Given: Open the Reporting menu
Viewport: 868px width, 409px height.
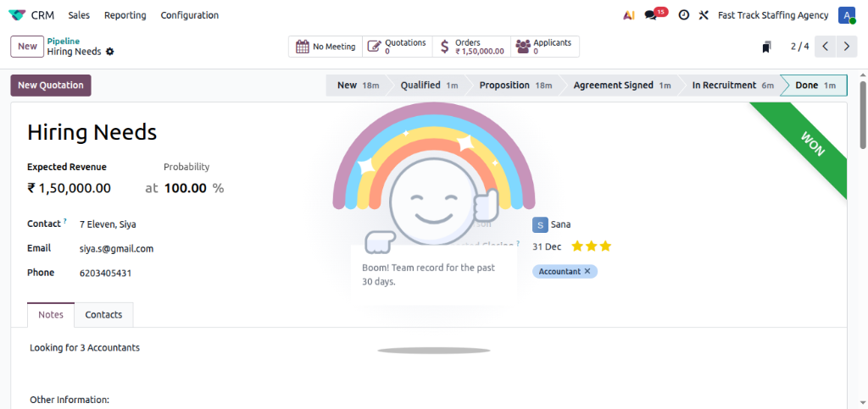Looking at the screenshot, I should pyautogui.click(x=125, y=15).
